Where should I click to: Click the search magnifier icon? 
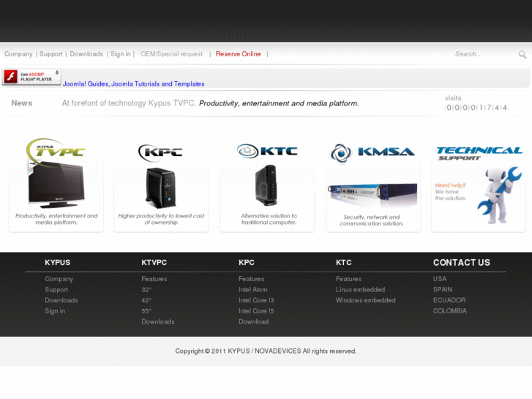(x=522, y=54)
